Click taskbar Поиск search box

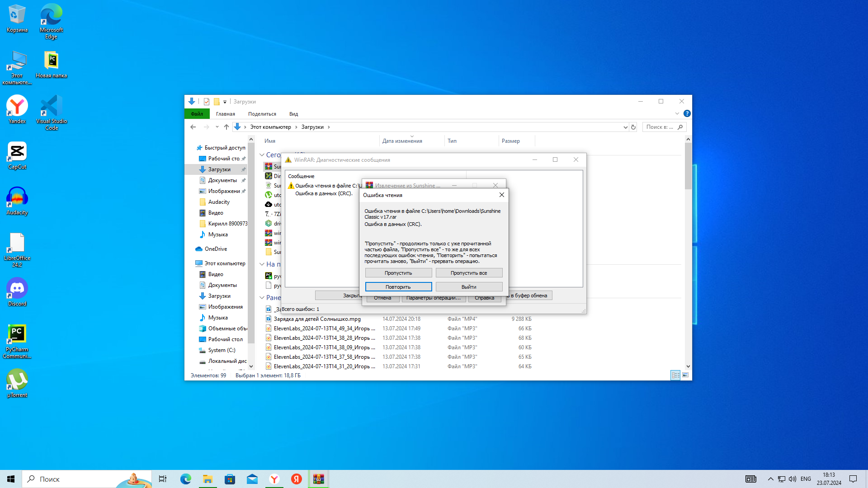pos(87,479)
